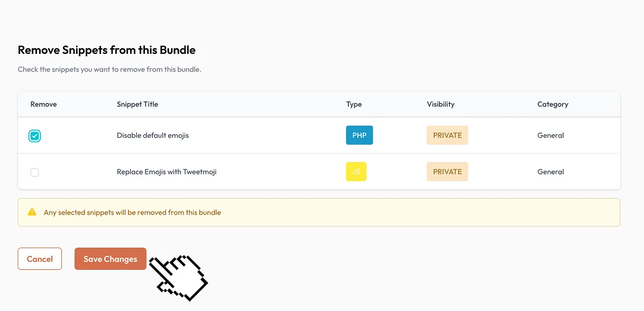Click the yellow JS type badge
This screenshot has width=644, height=311.
(x=356, y=172)
